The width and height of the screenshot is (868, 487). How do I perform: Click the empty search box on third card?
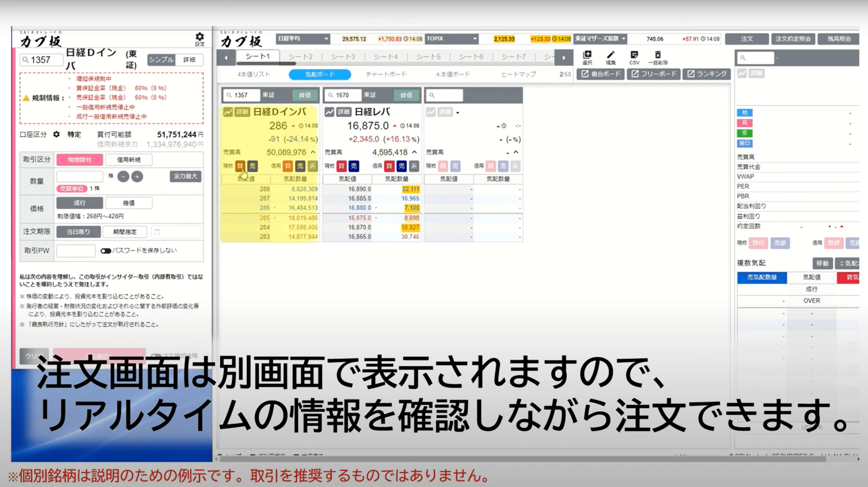coord(445,95)
